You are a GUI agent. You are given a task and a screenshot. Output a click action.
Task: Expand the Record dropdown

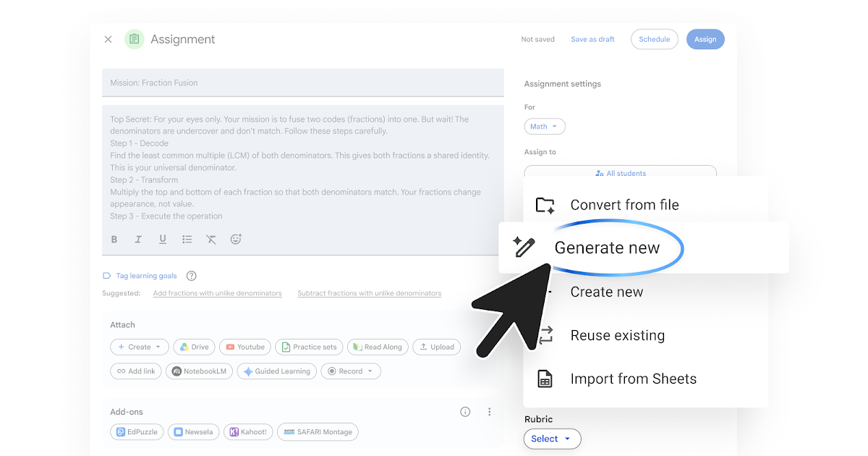pos(350,371)
